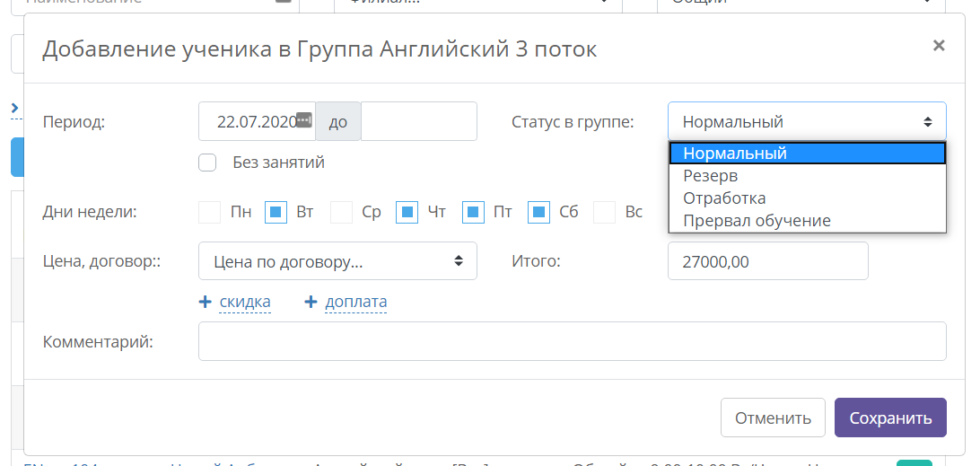Open the Цена по договору dropdown
This screenshot has width=980, height=466.
pos(337,261)
